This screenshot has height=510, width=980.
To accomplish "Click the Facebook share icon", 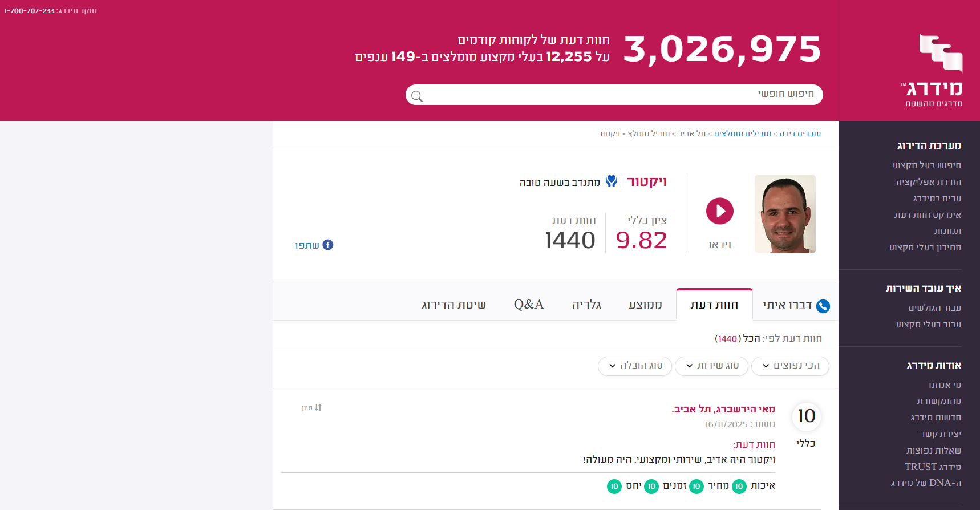I will [x=328, y=245].
